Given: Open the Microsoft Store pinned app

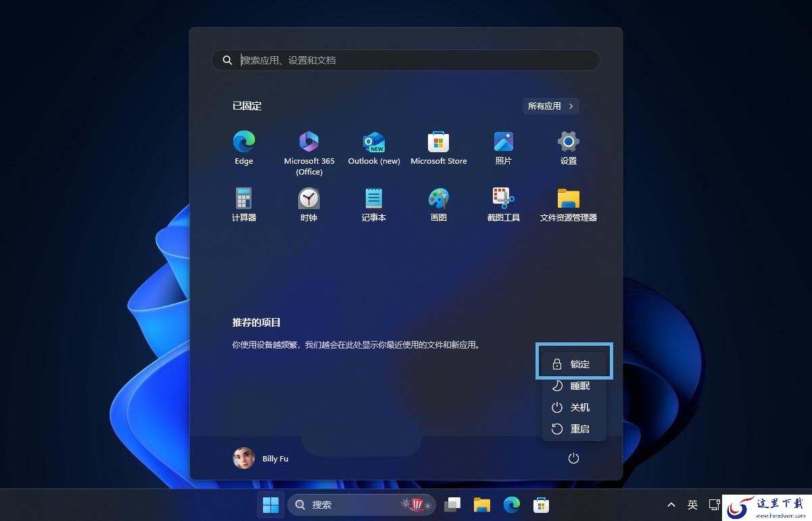Looking at the screenshot, I should (439, 148).
